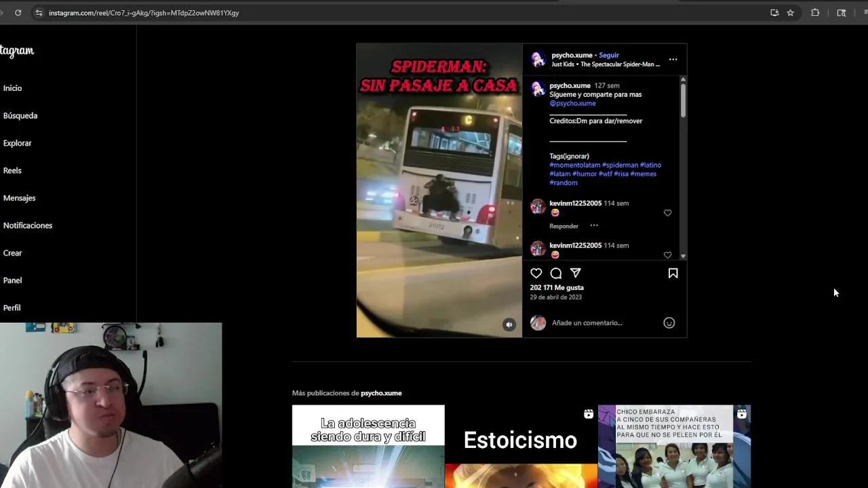Click the @psycho.xume mention in the caption
This screenshot has height=488, width=868.
(x=572, y=103)
